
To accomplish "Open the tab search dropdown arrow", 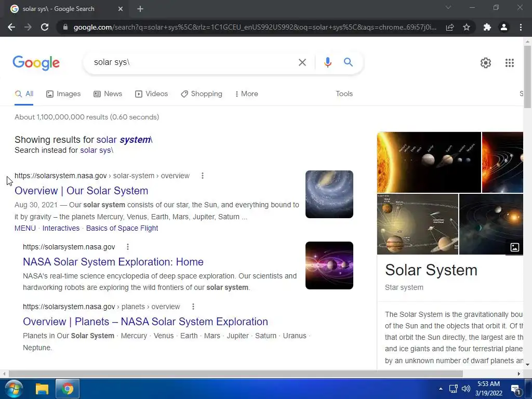I will pos(448,7).
